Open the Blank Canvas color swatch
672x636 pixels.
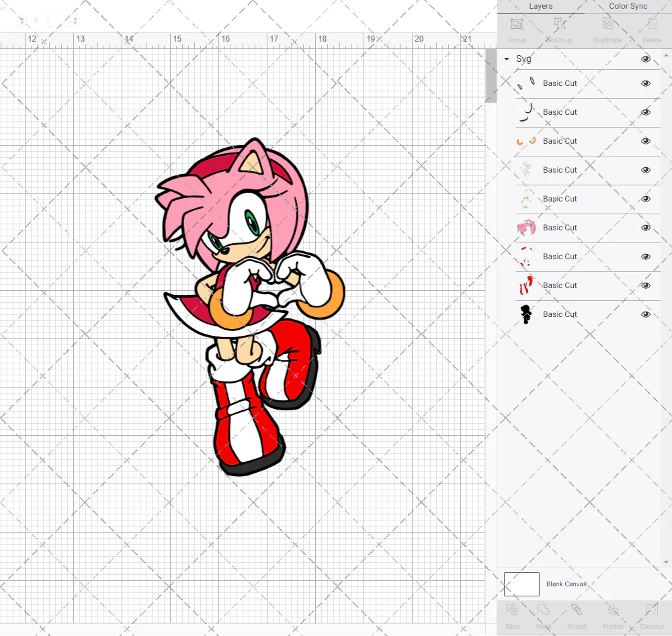tap(521, 584)
